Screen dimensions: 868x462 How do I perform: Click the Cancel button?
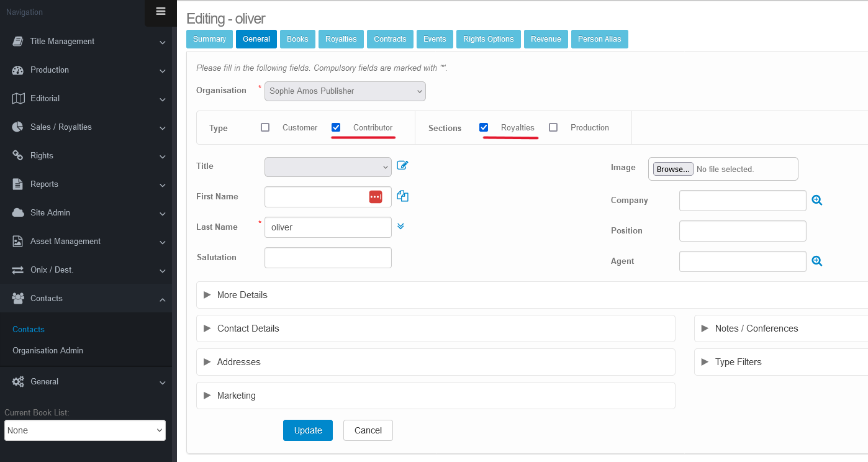[368, 430]
